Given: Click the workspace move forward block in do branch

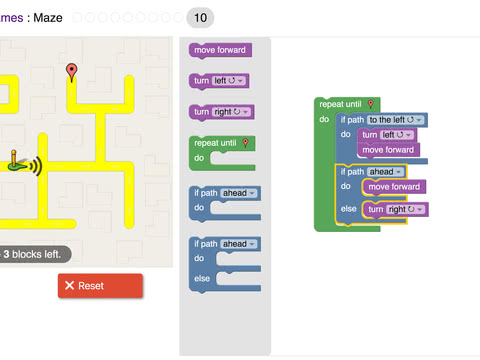Looking at the screenshot, I should tap(394, 187).
